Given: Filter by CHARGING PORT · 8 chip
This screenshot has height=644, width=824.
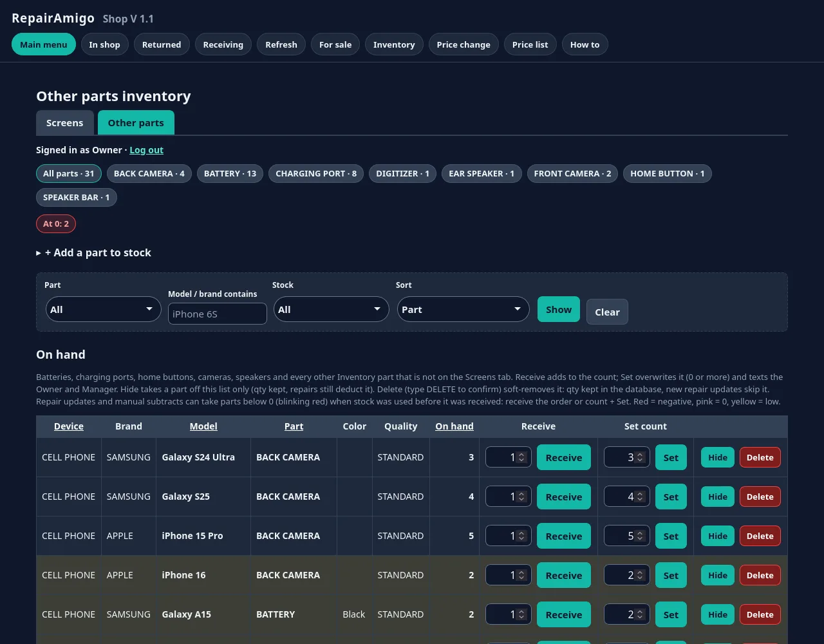Looking at the screenshot, I should (316, 173).
